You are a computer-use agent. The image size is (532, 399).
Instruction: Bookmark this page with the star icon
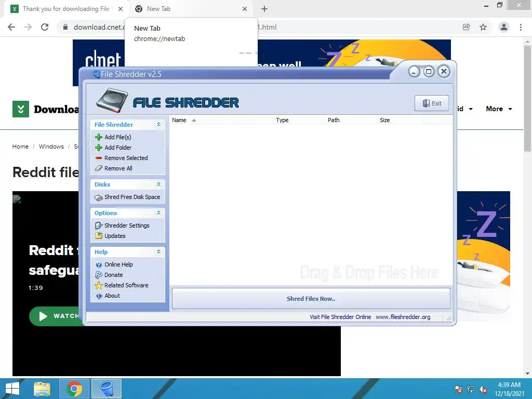click(483, 27)
